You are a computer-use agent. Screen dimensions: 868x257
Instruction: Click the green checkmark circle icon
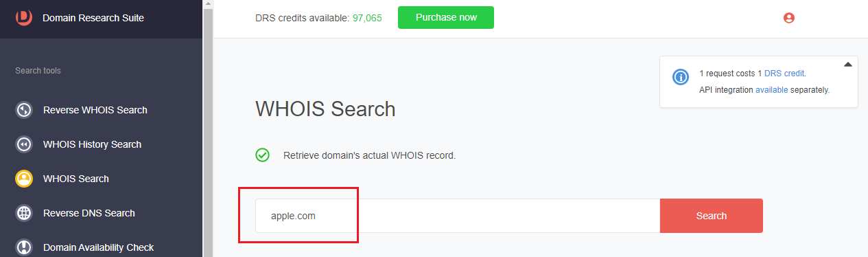point(262,155)
